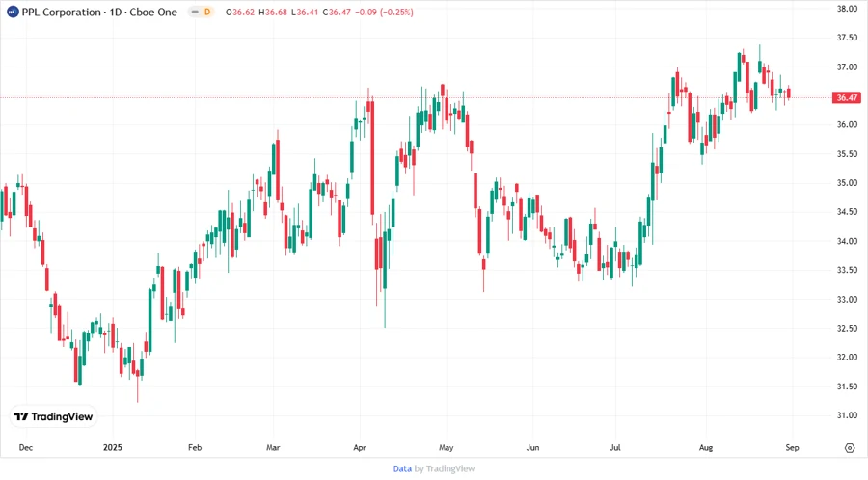Click the 38.00 price scale label

[847, 9]
